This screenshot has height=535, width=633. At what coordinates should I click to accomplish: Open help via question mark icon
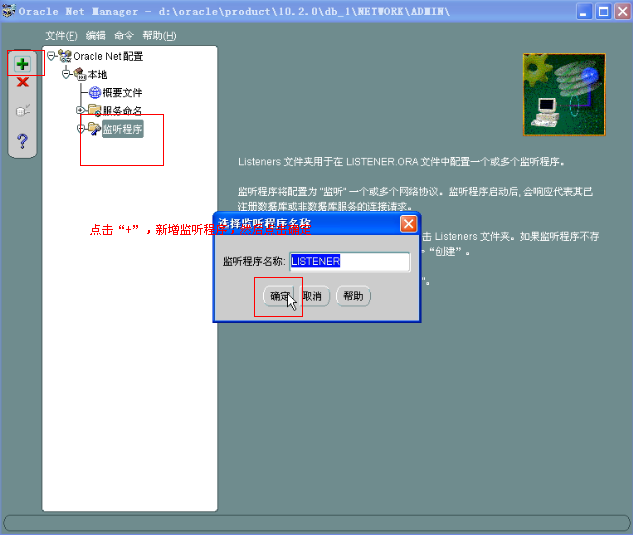click(23, 141)
